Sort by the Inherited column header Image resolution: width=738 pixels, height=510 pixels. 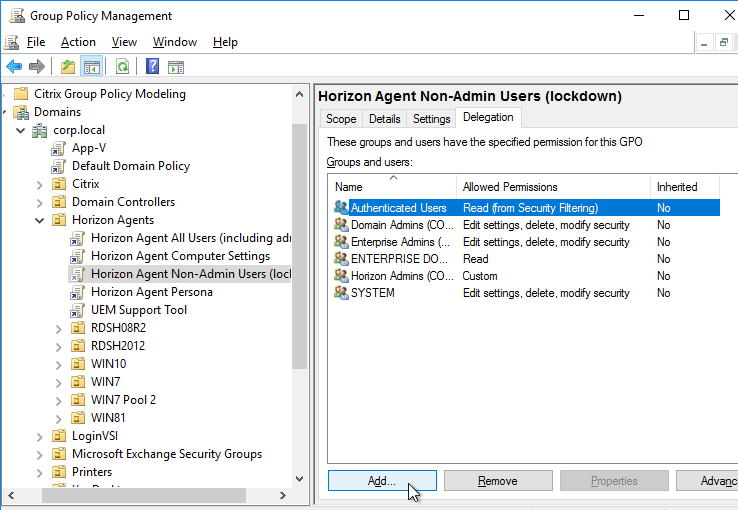pos(685,187)
